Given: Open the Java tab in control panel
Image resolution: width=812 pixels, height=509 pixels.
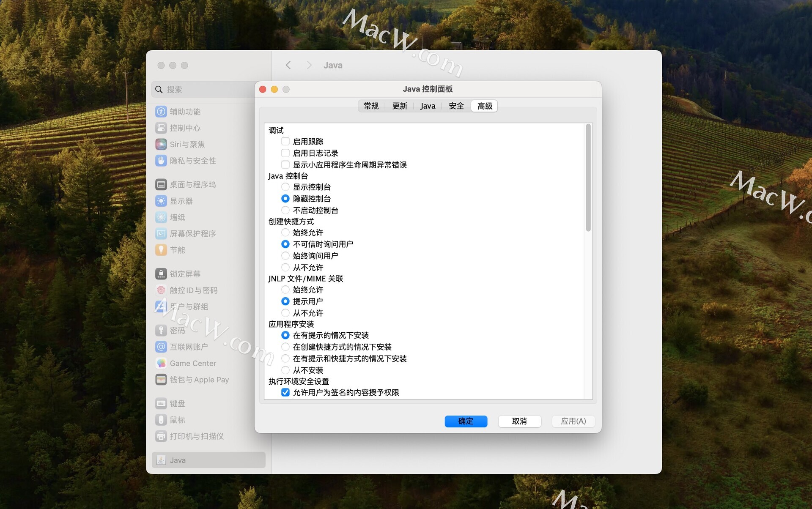Looking at the screenshot, I should tap(428, 106).
